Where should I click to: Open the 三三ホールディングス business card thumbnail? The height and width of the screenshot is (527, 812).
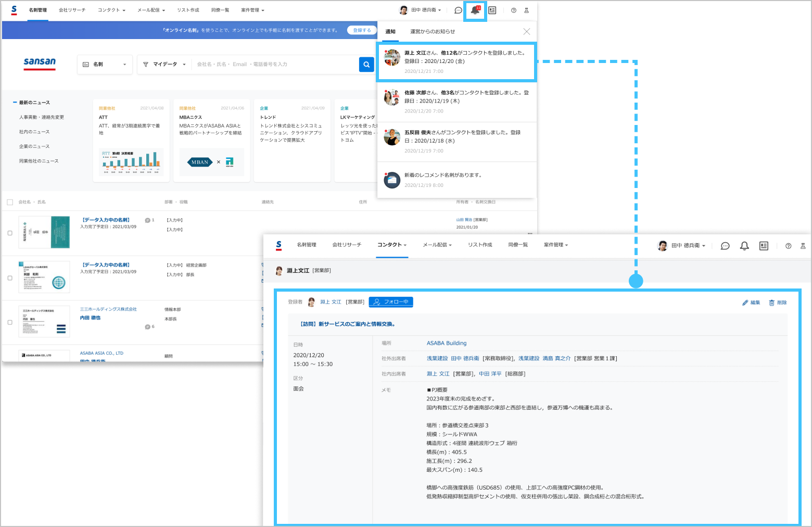click(x=44, y=321)
